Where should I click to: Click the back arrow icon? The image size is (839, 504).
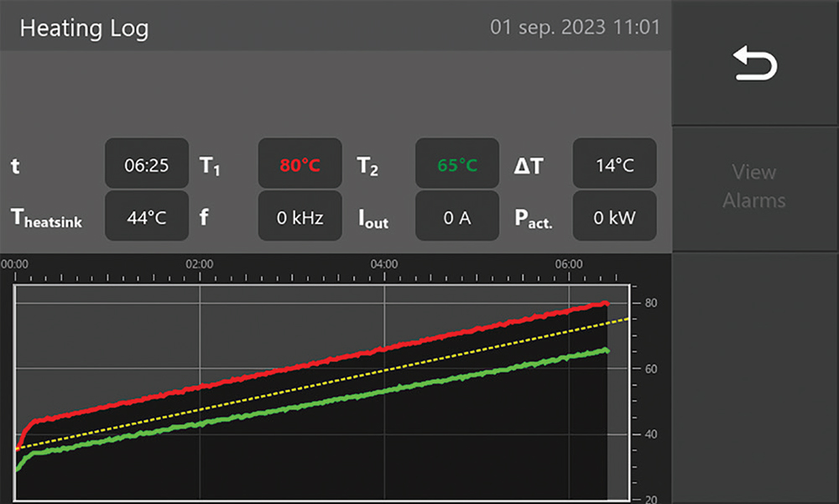tap(755, 65)
